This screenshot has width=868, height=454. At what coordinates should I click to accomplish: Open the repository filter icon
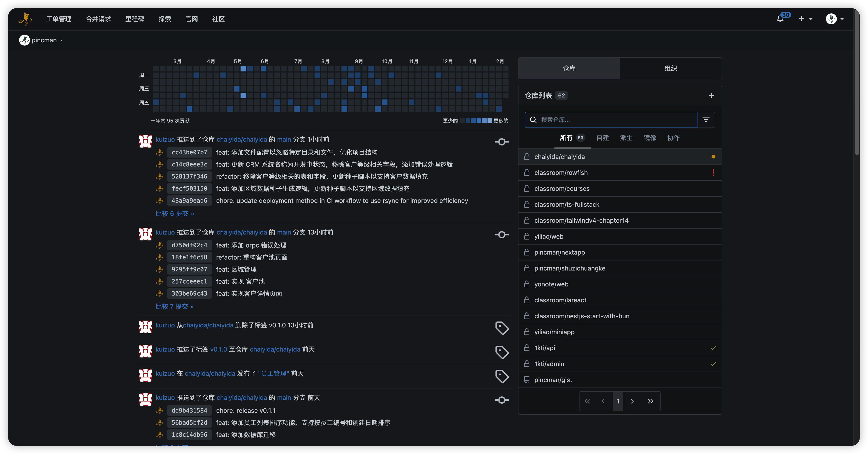[706, 120]
